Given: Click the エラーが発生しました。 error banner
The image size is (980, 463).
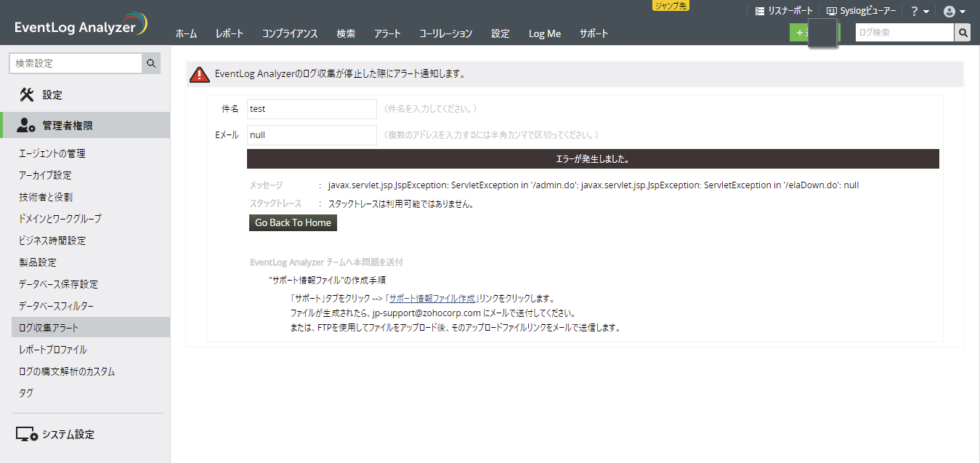Looking at the screenshot, I should (593, 158).
